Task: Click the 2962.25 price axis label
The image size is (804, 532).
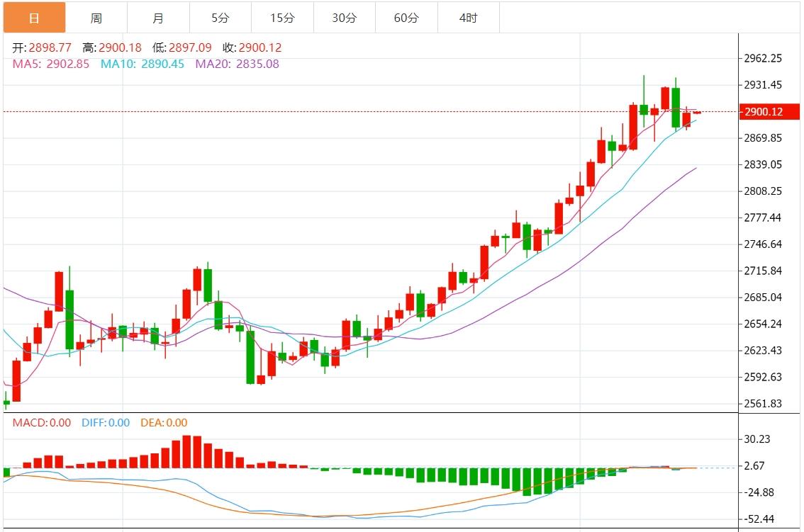Action: [764, 58]
